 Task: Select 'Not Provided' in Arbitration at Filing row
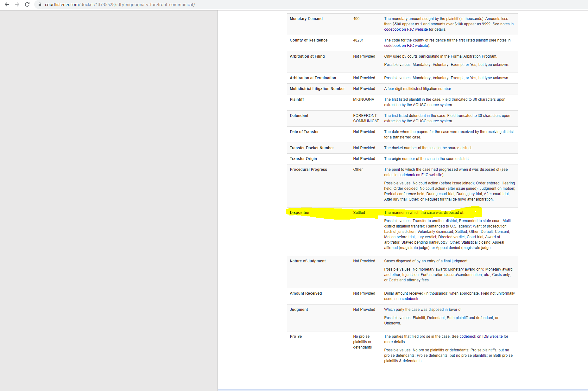pos(364,56)
